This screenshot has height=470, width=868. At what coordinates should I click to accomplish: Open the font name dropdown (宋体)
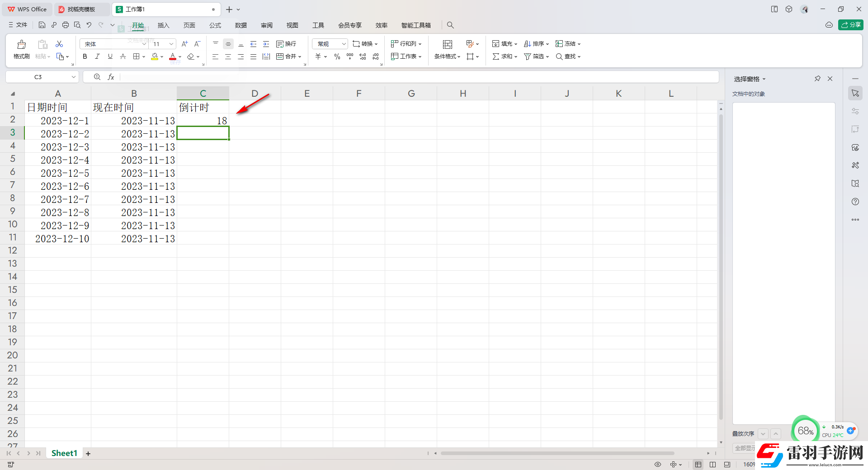pos(144,44)
